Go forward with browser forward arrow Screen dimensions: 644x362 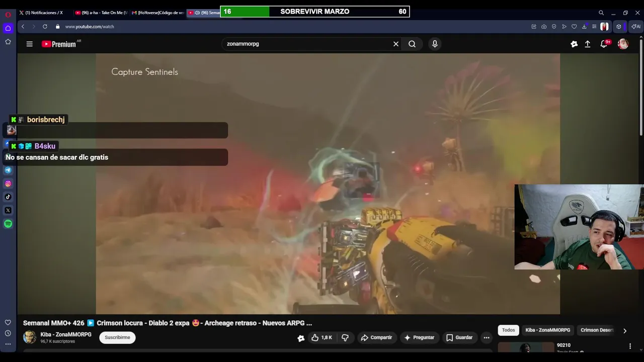[x=34, y=27]
